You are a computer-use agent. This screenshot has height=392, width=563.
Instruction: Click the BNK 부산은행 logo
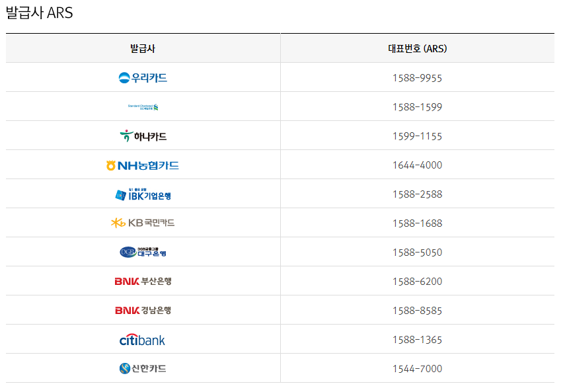tap(143, 282)
